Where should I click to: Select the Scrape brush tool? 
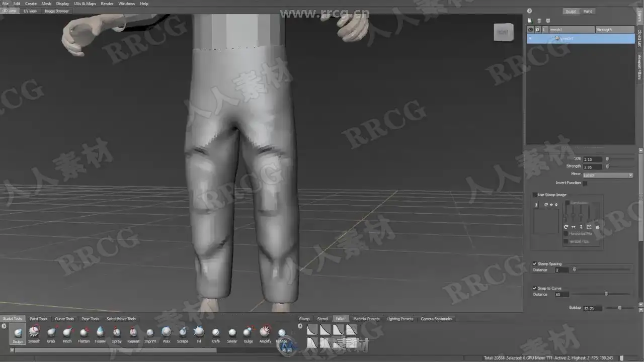[183, 334]
